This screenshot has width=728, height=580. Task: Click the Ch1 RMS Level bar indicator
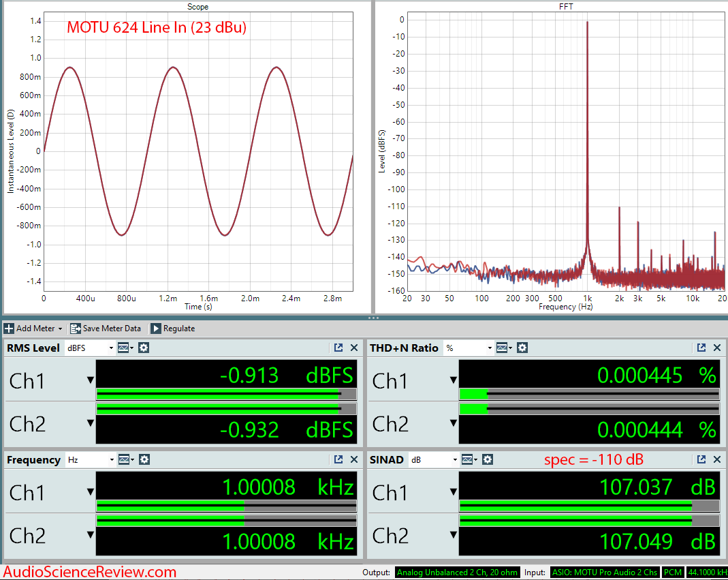[x=227, y=395]
